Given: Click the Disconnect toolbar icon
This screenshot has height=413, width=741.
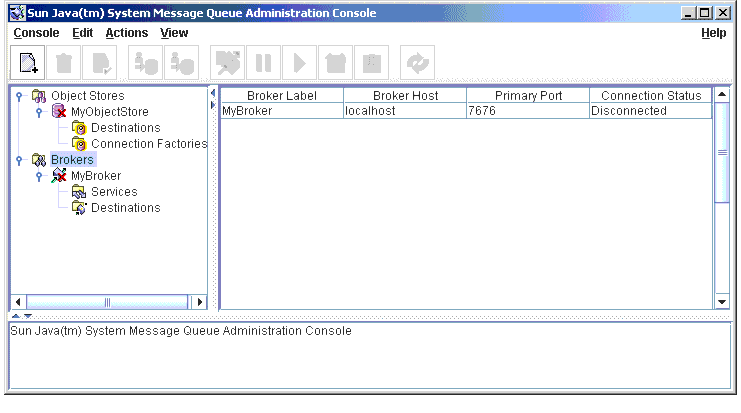Looking at the screenshot, I should [x=181, y=63].
